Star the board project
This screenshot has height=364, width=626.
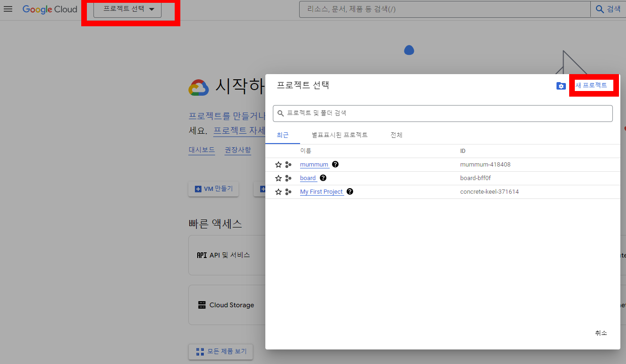coord(278,178)
